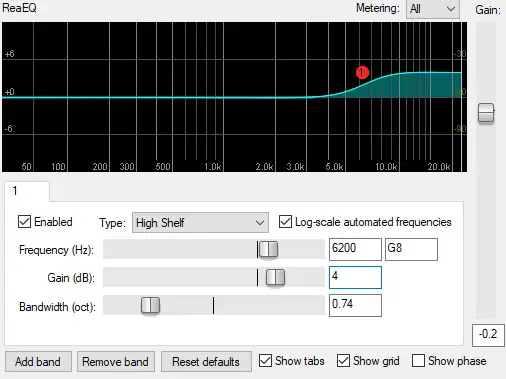This screenshot has width=506, height=379.
Task: Click the master gain field showing -0.2
Action: [x=488, y=335]
